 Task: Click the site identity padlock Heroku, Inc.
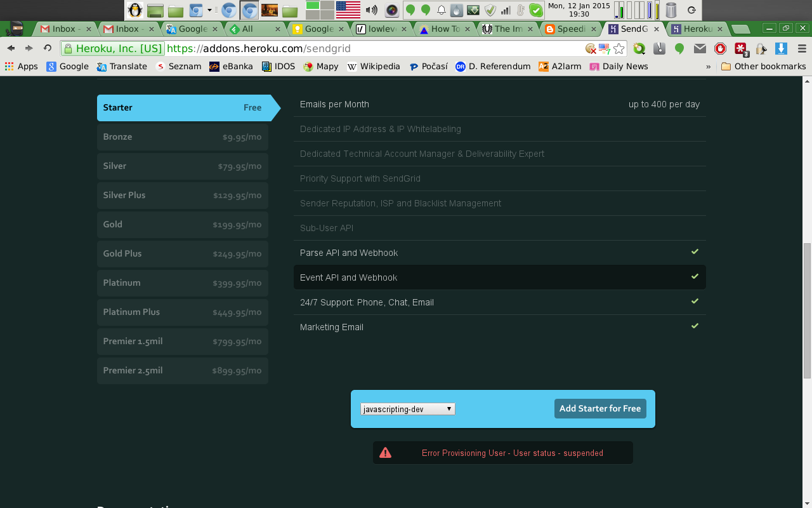click(x=113, y=48)
